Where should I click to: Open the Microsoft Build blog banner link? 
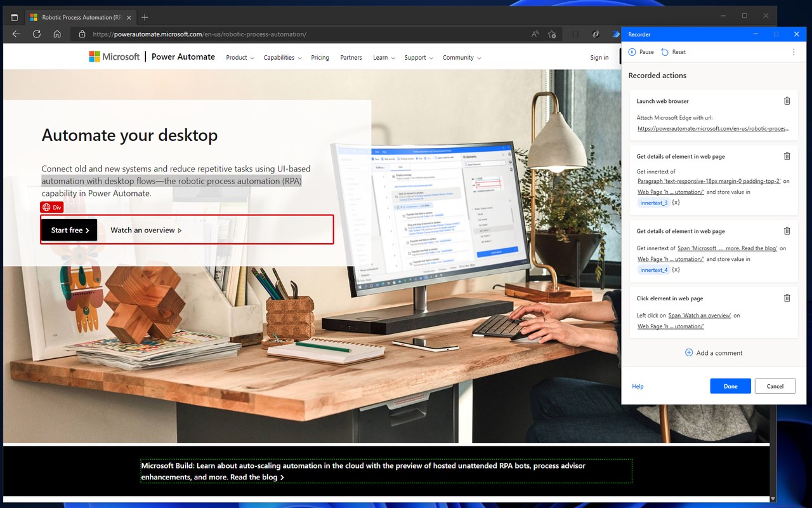coord(386,471)
